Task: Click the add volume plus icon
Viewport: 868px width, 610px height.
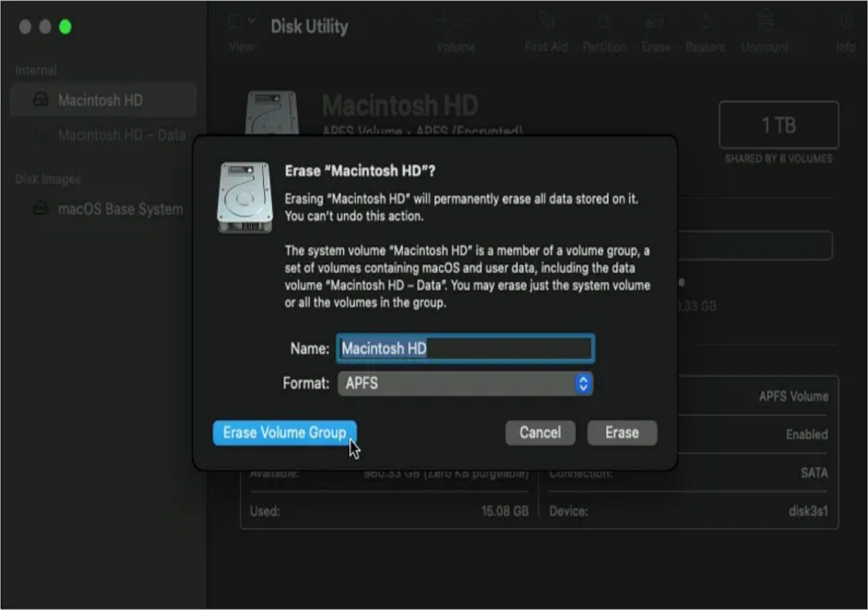Action: pos(442,22)
